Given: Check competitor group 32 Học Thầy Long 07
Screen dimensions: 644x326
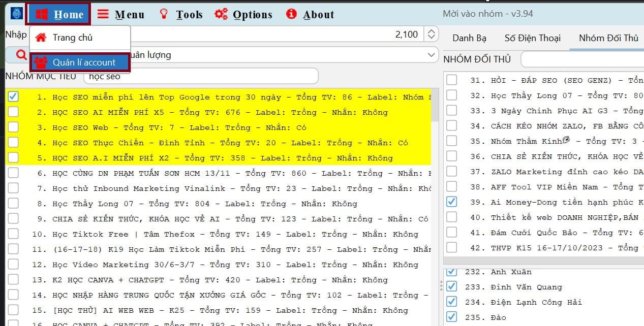Looking at the screenshot, I should click(x=451, y=95).
